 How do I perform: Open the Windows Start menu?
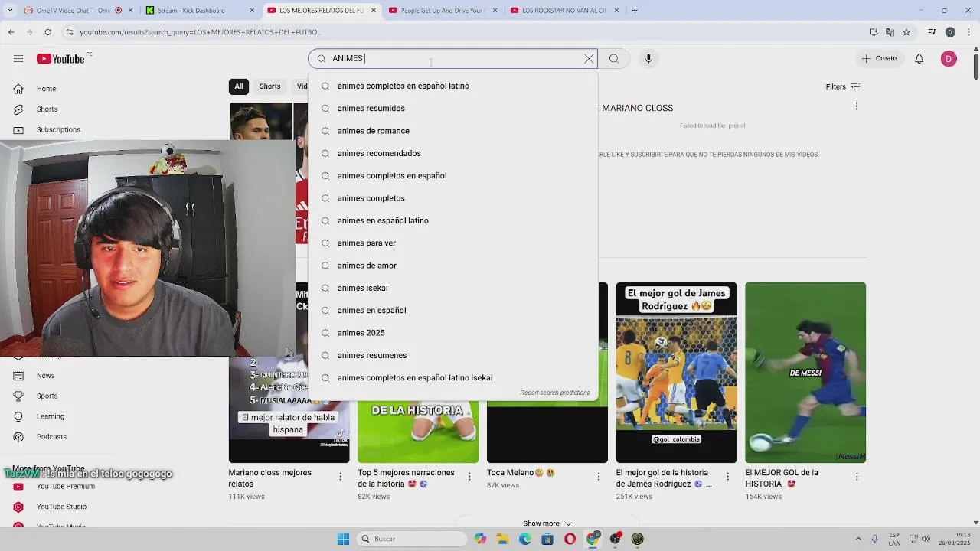(x=343, y=539)
